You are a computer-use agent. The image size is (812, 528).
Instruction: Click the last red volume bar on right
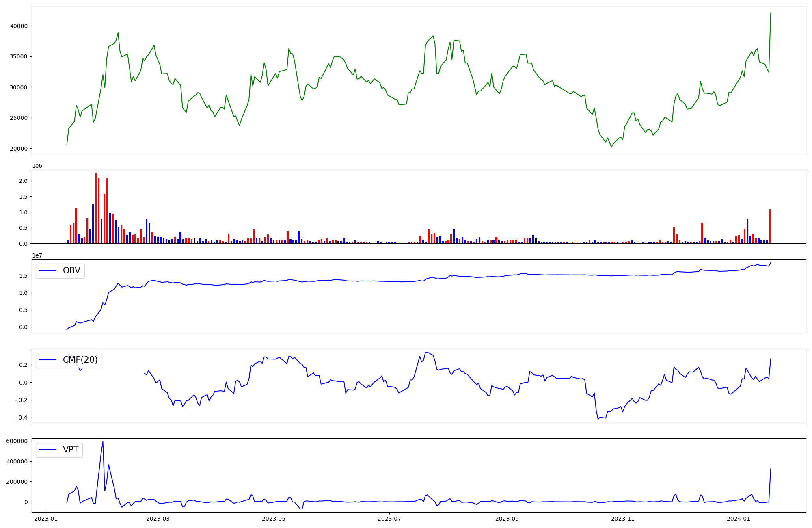[770, 226]
